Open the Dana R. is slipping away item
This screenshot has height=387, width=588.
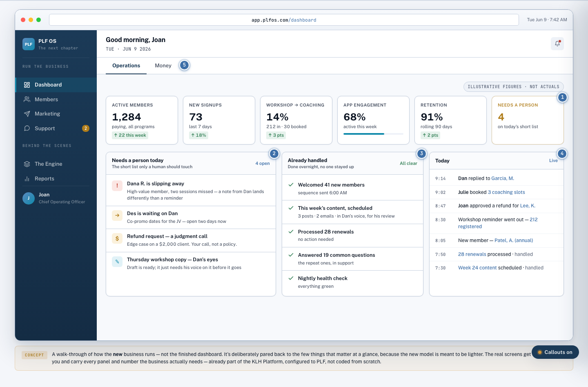(191, 191)
